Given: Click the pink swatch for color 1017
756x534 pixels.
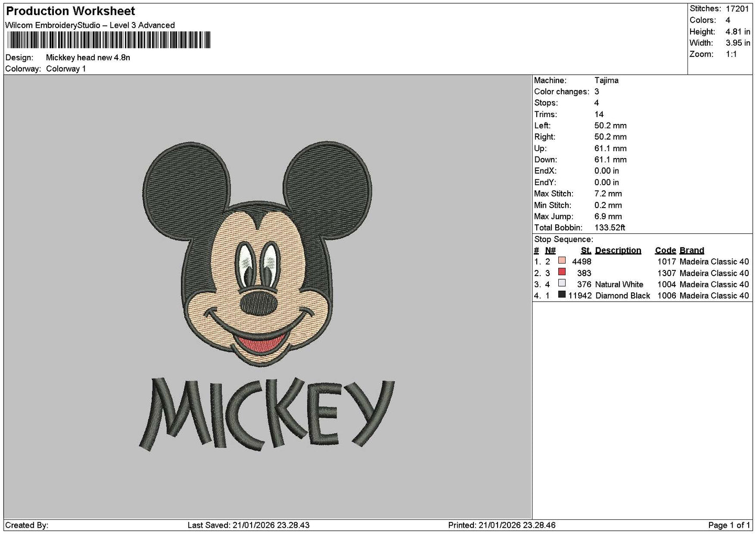Looking at the screenshot, I should tap(562, 260).
